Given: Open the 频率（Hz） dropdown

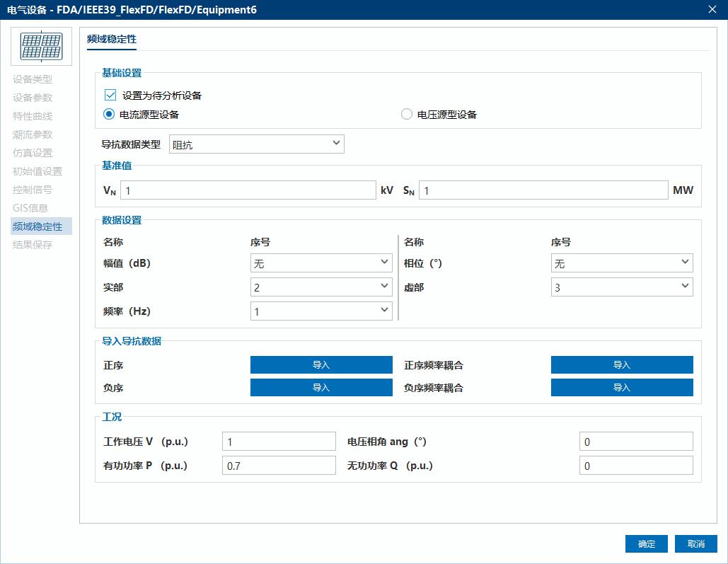Looking at the screenshot, I should [321, 310].
